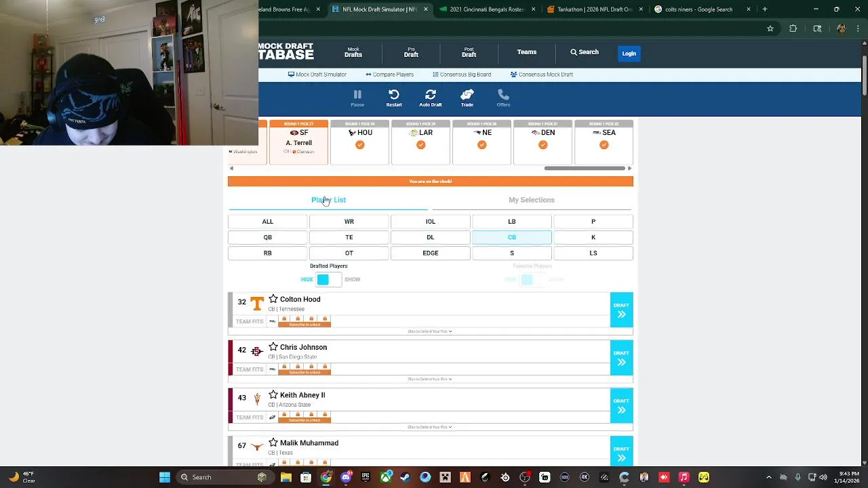This screenshot has width=868, height=488.
Task: Switch to the Player List tab
Action: (x=328, y=200)
